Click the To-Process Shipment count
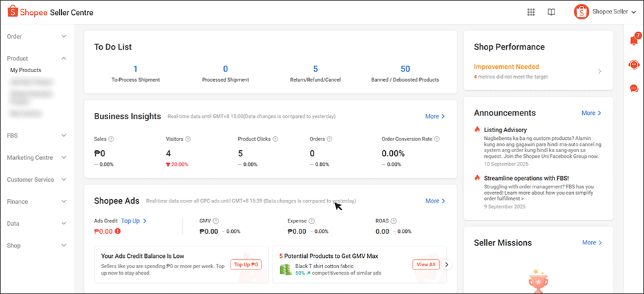This screenshot has width=644, height=294. point(135,69)
